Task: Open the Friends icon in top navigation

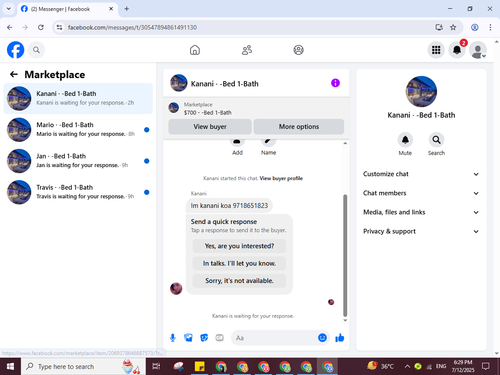Action: point(247,50)
